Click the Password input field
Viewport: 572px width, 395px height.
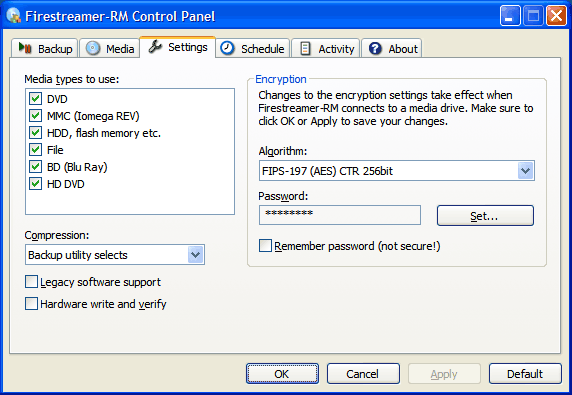coord(340,215)
